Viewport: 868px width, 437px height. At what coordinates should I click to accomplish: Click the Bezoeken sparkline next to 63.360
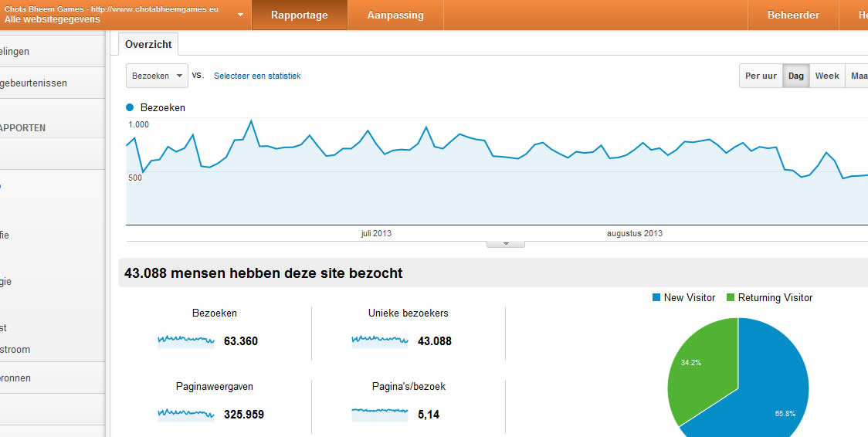[x=186, y=340]
